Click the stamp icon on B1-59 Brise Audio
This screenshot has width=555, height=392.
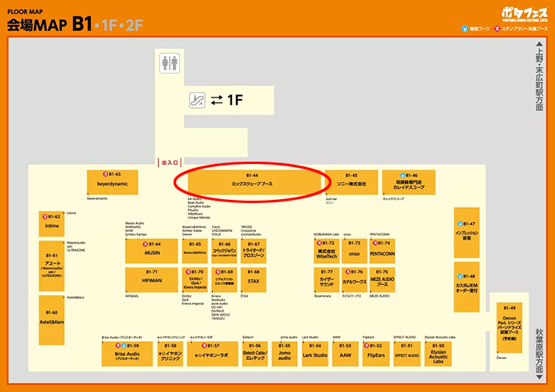(118, 345)
